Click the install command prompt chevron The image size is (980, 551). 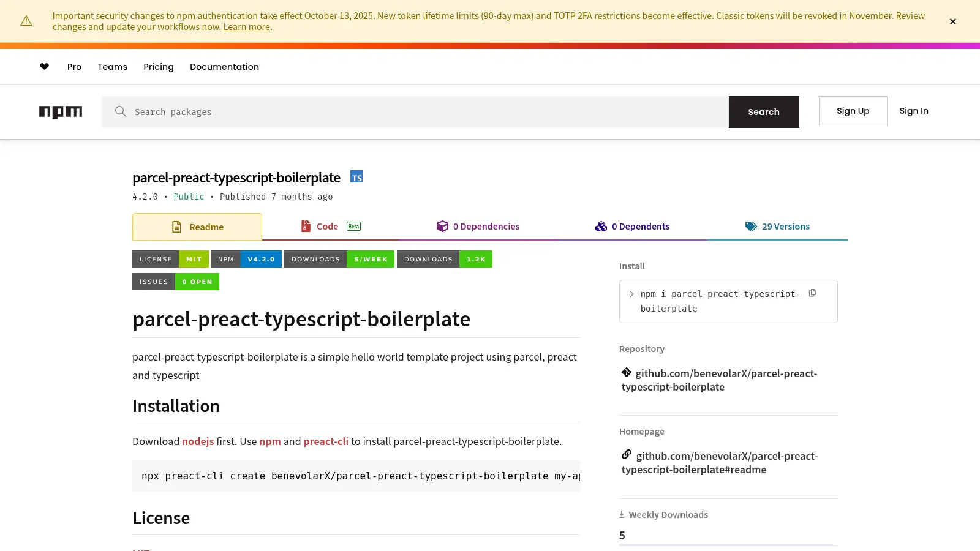(x=632, y=294)
